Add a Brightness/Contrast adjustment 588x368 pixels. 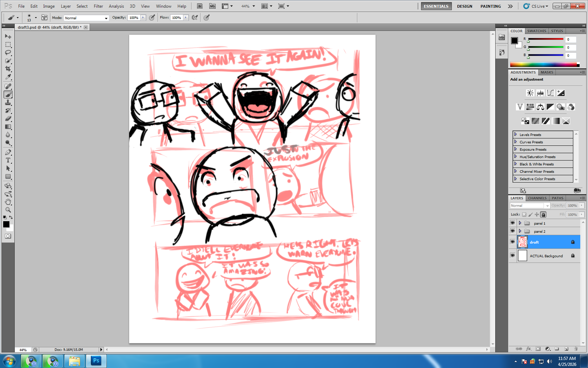[530, 93]
